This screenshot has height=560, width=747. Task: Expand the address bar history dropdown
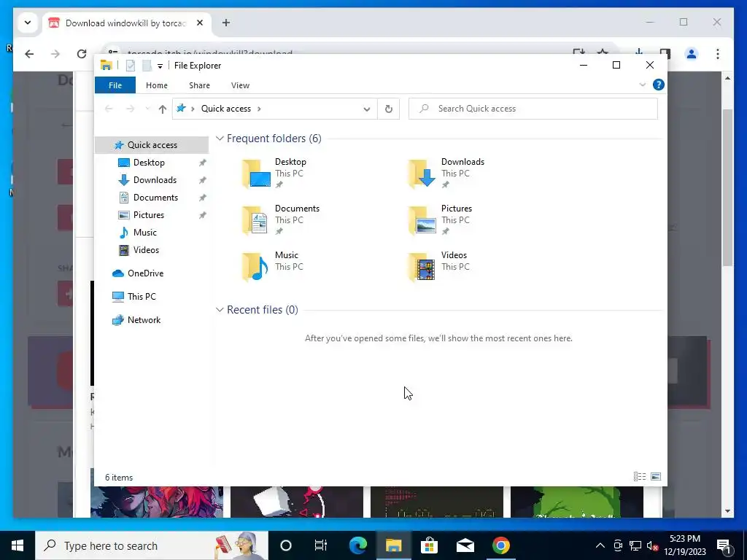point(366,109)
